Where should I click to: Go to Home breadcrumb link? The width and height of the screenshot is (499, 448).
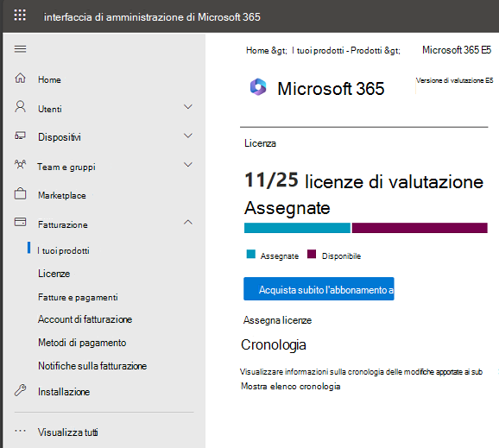click(x=257, y=51)
